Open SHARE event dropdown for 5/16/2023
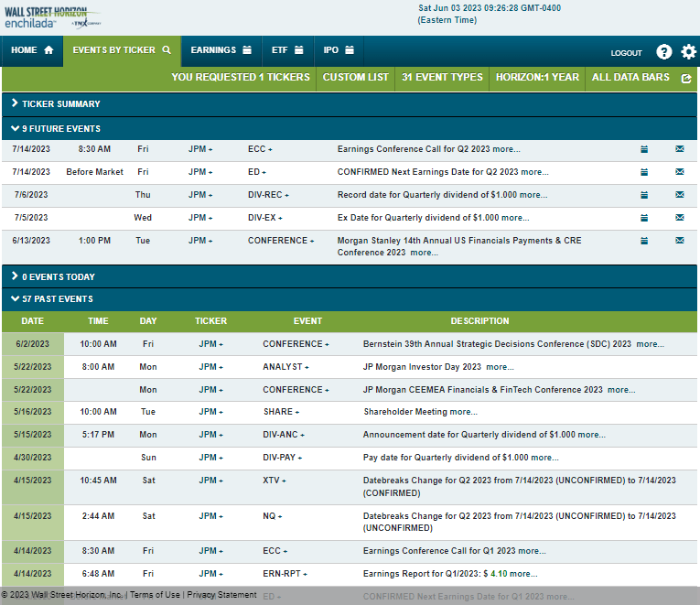 (281, 412)
